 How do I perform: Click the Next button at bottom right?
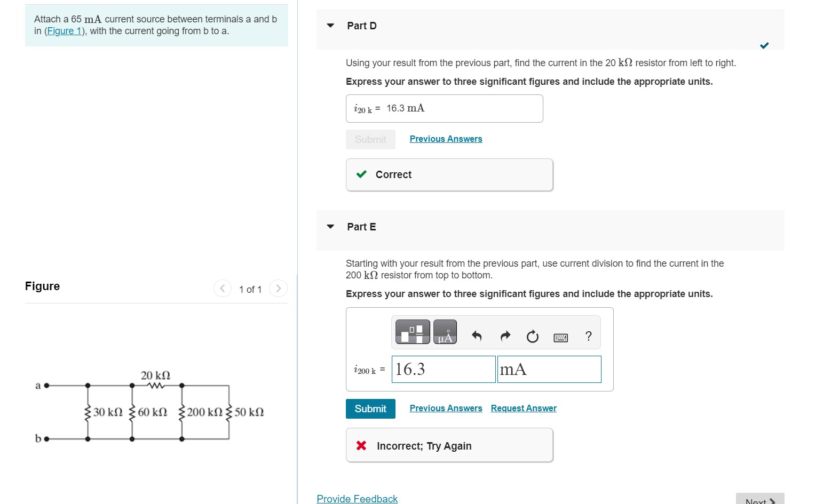759,500
